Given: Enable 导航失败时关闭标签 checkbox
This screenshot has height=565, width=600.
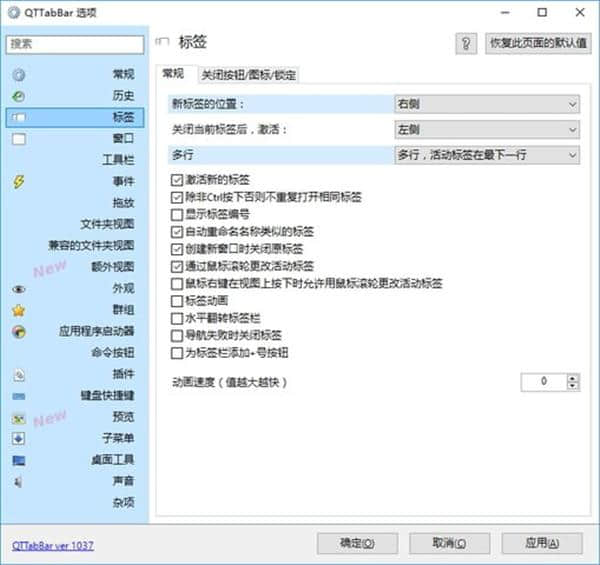Looking at the screenshot, I should [x=177, y=336].
